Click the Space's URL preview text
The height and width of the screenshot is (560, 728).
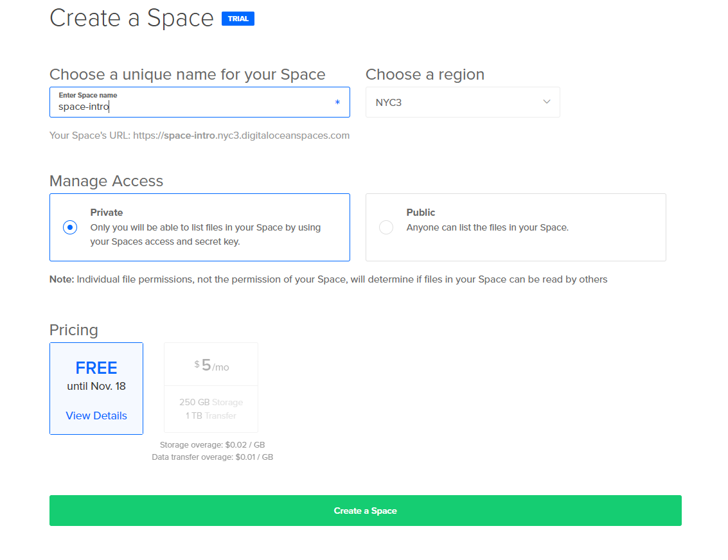[199, 136]
